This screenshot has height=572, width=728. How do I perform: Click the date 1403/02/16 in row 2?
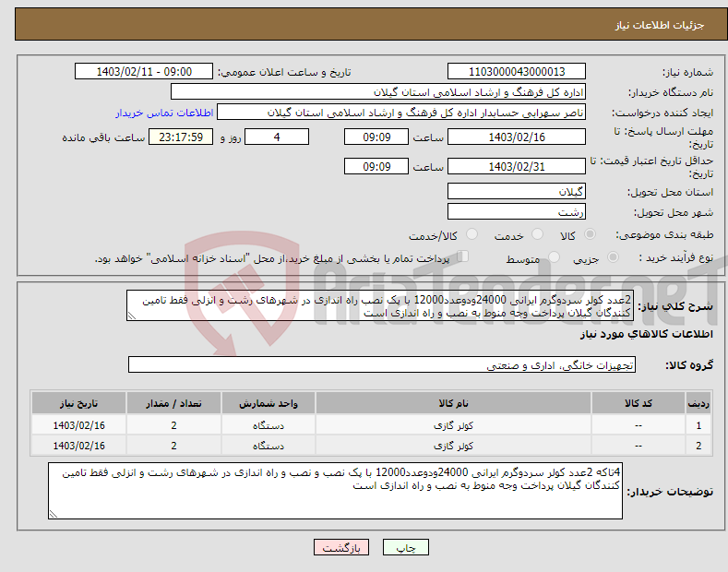tap(79, 446)
